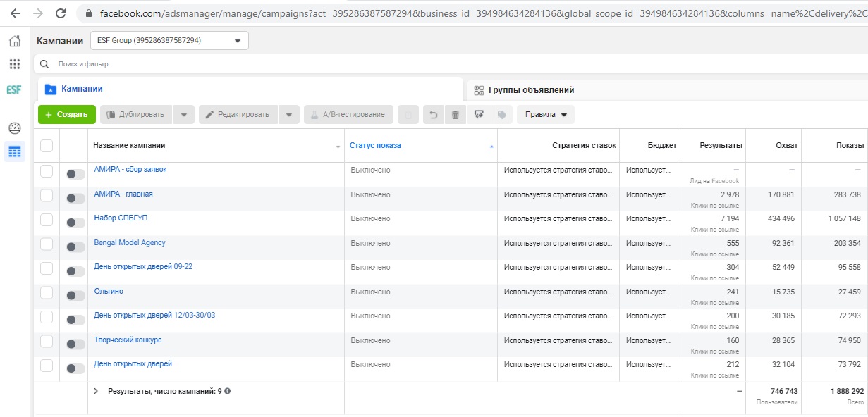
Task: Click the Поиск и фильтр search field
Action: (x=451, y=64)
